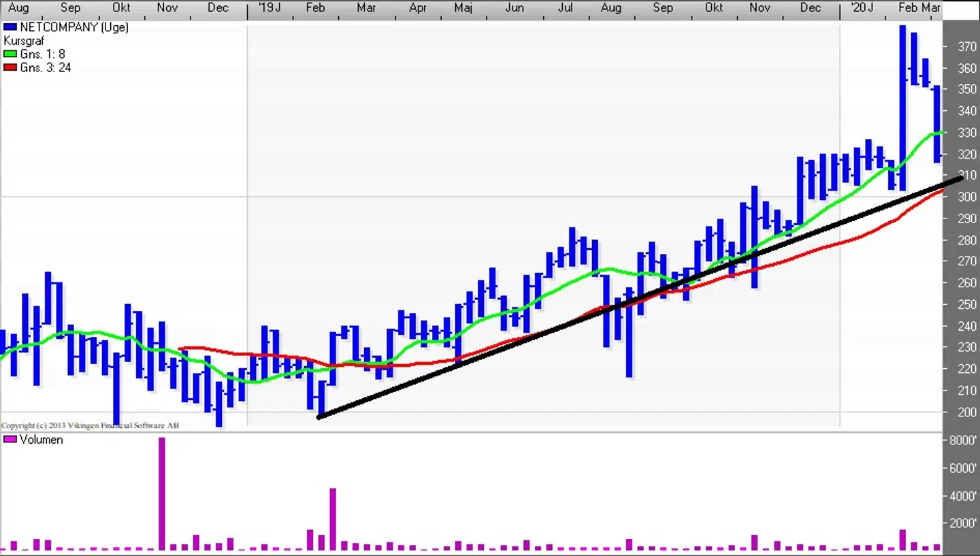The height and width of the screenshot is (556, 980).
Task: Select the NETCOMPANY (Uge) legend label
Action: point(74,27)
